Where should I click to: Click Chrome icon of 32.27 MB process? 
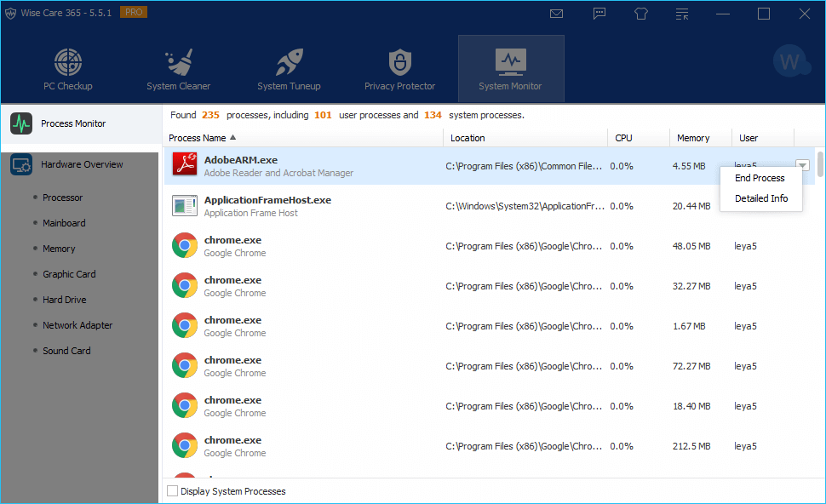[185, 285]
